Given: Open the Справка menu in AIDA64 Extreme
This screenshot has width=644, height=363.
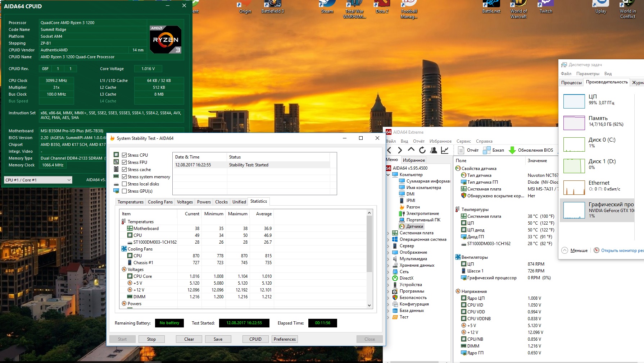Looking at the screenshot, I should (x=484, y=141).
